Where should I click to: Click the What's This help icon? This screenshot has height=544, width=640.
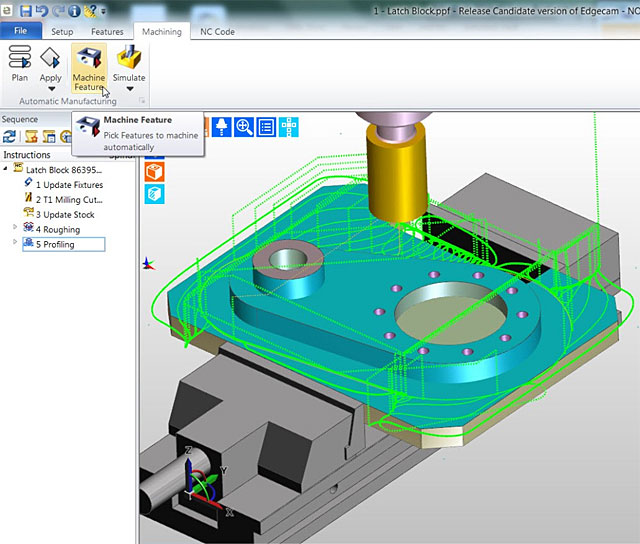pyautogui.click(x=90, y=10)
